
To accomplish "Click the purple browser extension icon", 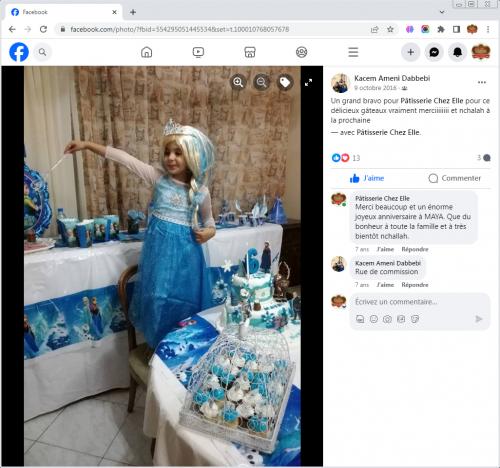I will click(410, 29).
